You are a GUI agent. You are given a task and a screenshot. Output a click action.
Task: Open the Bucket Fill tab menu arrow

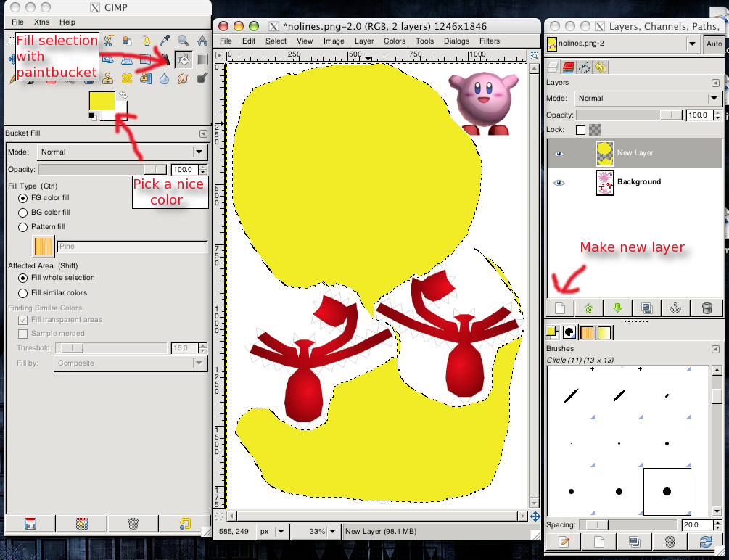click(x=203, y=133)
